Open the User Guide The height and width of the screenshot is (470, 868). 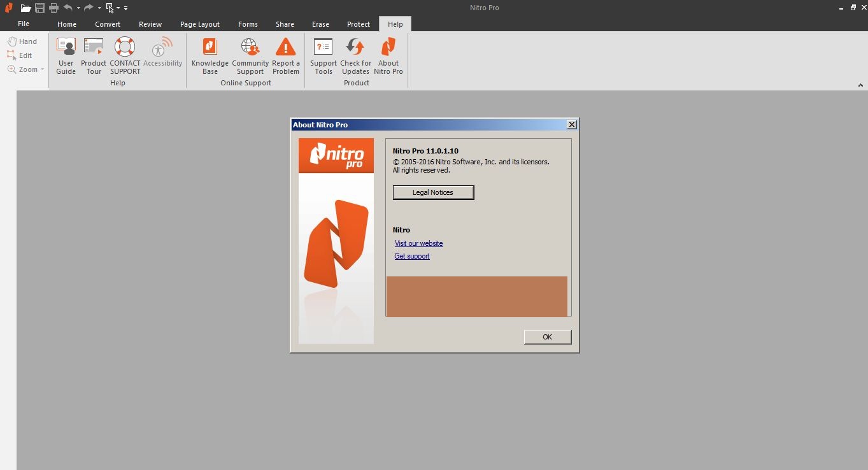(66, 56)
